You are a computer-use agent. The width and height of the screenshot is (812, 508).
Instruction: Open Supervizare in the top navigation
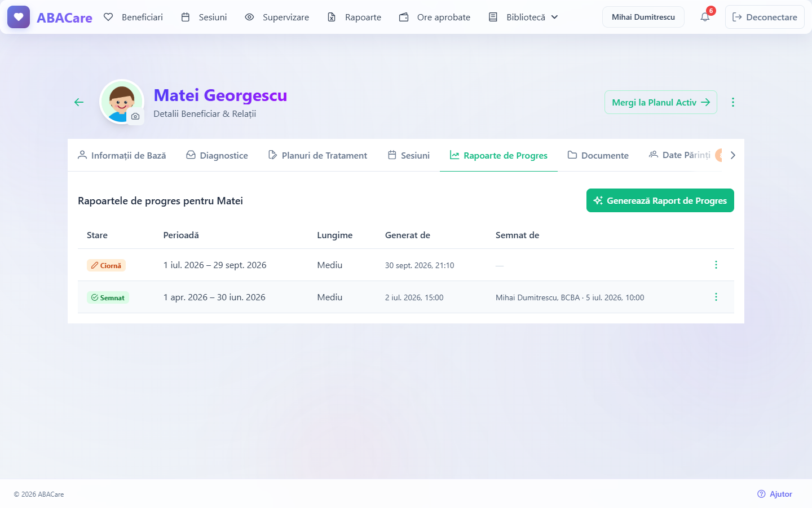[277, 17]
